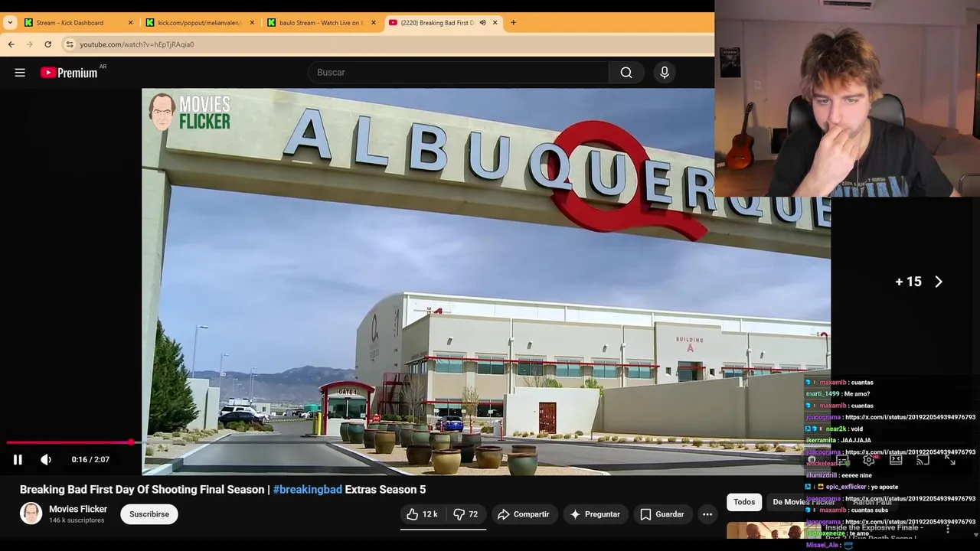Close the Breaking Bad YouTube tab

click(495, 23)
